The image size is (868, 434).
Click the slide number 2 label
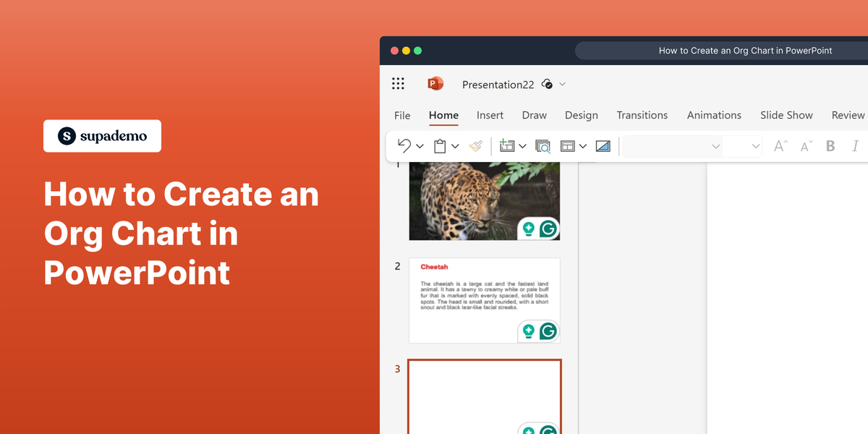click(397, 266)
